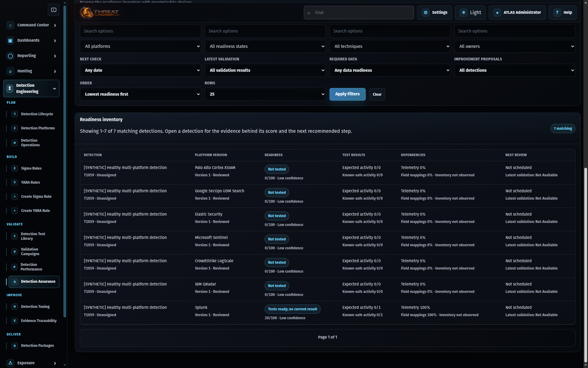Click the Reporting circle icon
This screenshot has width=588, height=368.
coord(10,56)
